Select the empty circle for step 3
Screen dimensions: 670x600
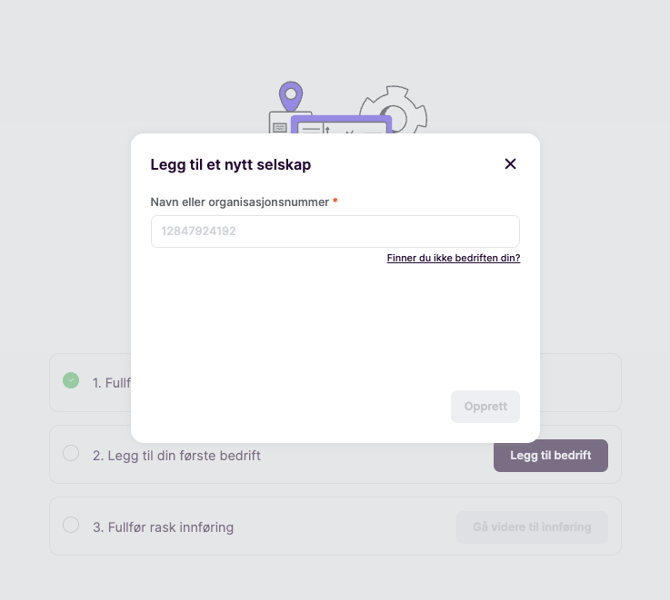point(71,525)
